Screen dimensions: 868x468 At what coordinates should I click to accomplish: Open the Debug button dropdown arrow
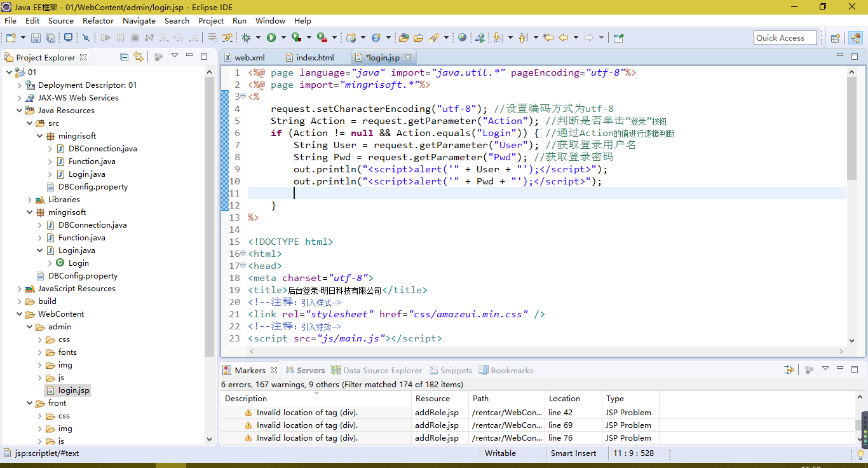point(258,38)
